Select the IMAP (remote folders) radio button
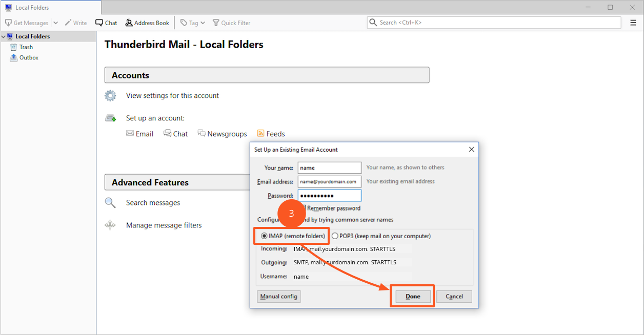Image resolution: width=644 pixels, height=335 pixels. tap(265, 236)
